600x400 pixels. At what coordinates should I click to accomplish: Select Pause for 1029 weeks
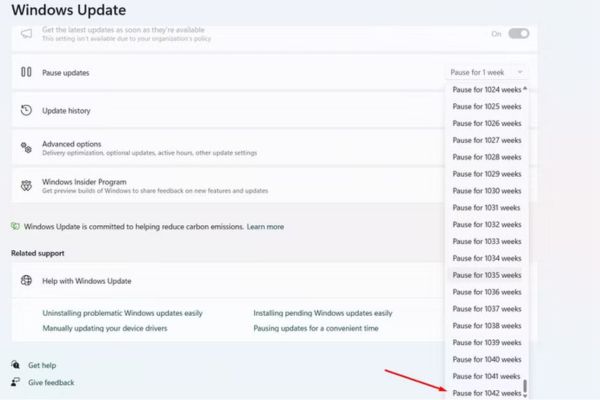pos(487,174)
